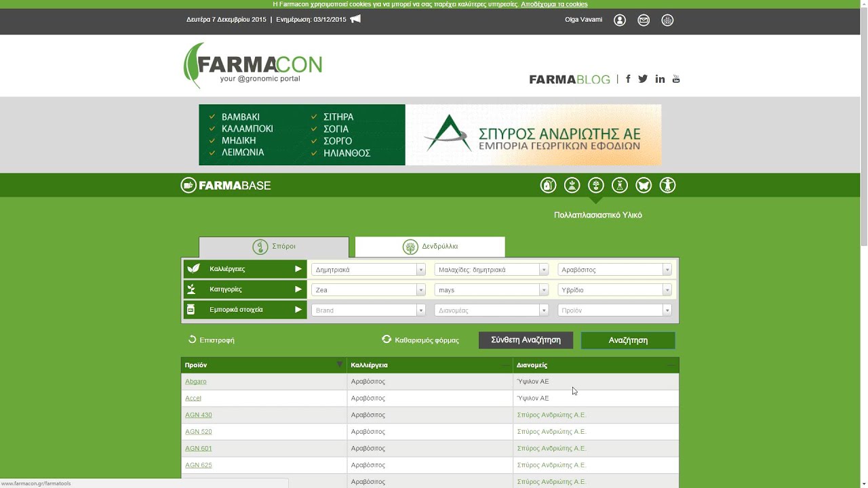Click the Προϊόν column header
Viewport: 868px width, 488px height.
tap(264, 365)
